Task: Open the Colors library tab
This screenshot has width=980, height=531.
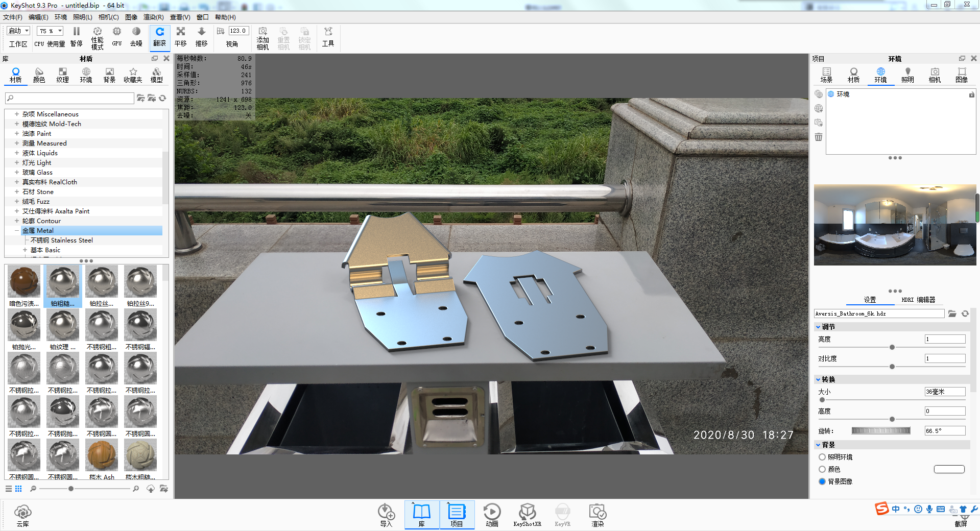Action: pos(39,75)
